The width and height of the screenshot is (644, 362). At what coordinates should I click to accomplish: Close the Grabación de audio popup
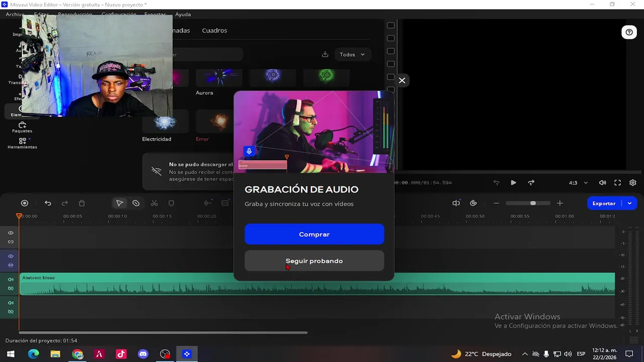point(401,80)
